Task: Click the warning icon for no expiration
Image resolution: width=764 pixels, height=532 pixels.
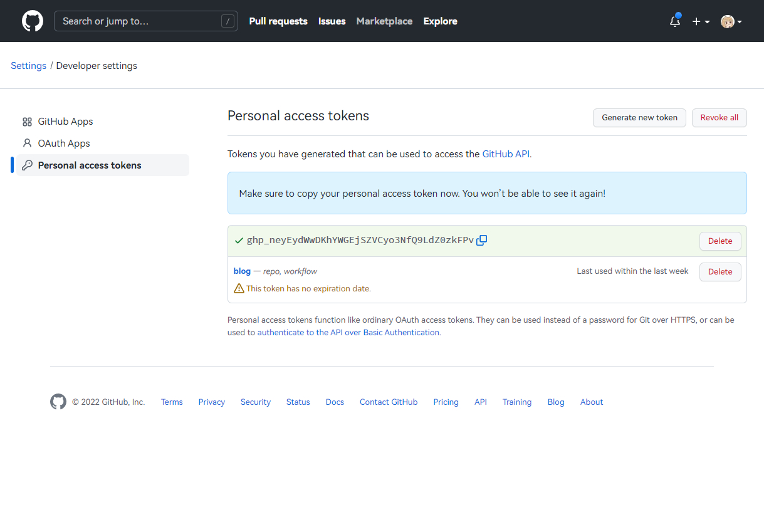Action: point(239,288)
